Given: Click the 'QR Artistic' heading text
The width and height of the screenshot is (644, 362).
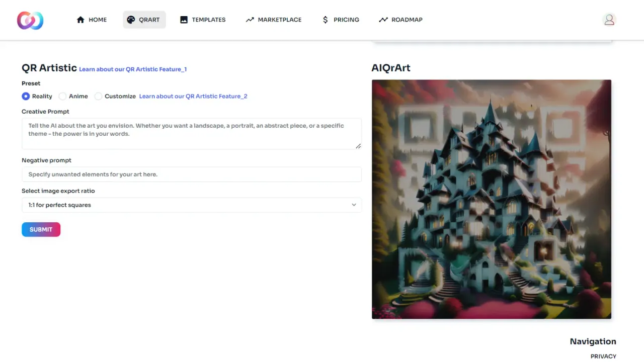Looking at the screenshot, I should pyautogui.click(x=49, y=68).
